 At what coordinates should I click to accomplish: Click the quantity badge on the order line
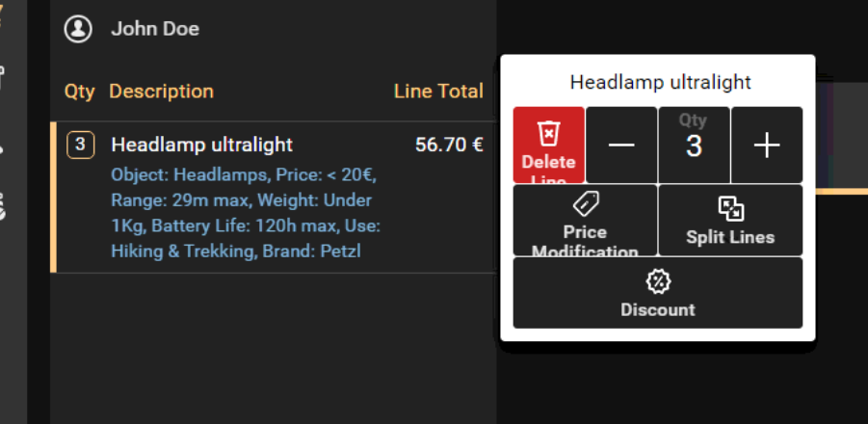[81, 145]
